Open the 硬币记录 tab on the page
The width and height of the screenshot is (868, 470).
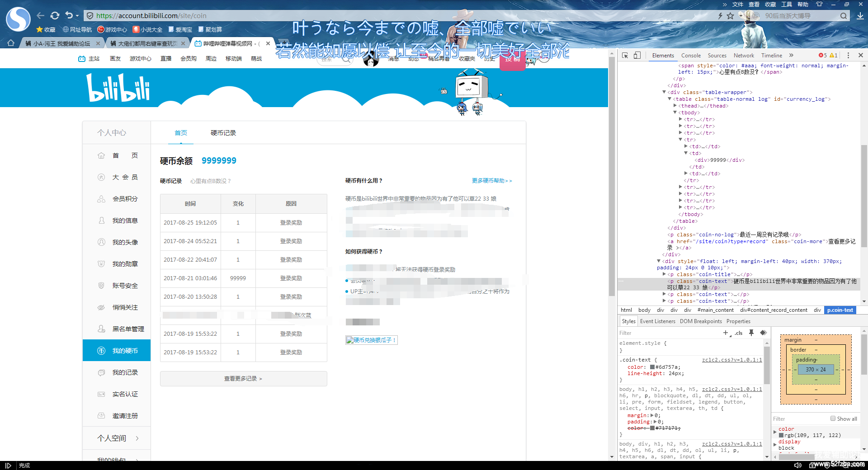(223, 133)
